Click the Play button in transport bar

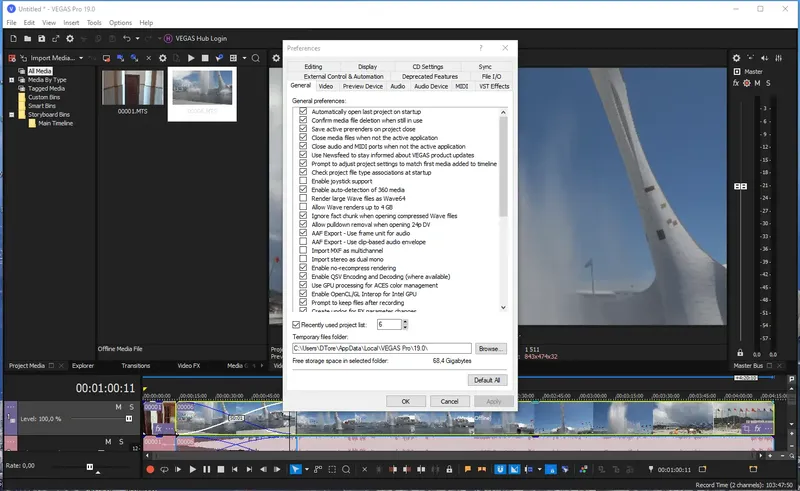coord(192,470)
